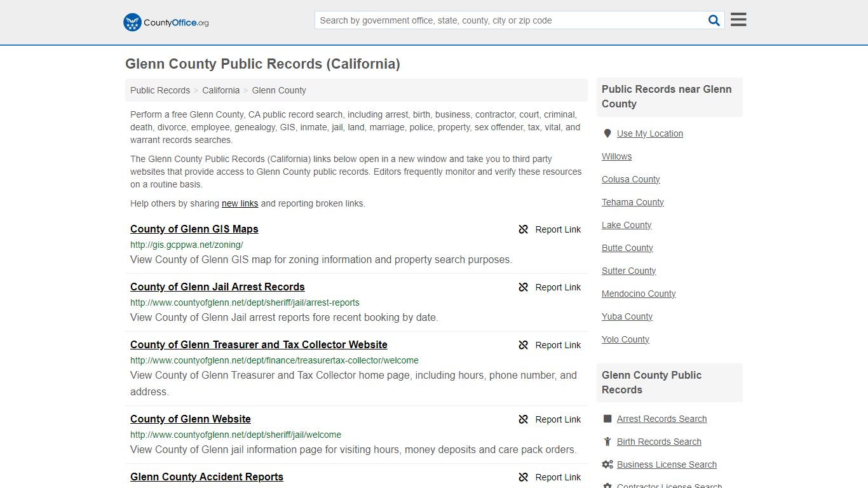Open Sutter County public records

tap(628, 271)
